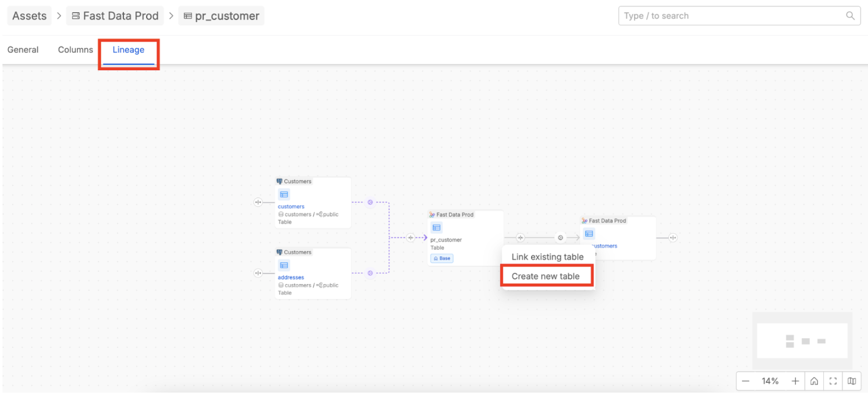Viewport: 868px width, 401px height.
Task: Switch to the Columns tab
Action: tap(75, 50)
